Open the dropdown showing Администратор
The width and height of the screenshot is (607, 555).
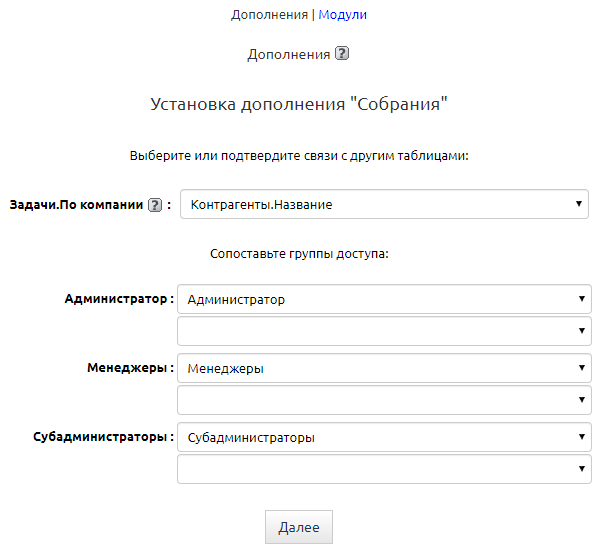point(384,299)
